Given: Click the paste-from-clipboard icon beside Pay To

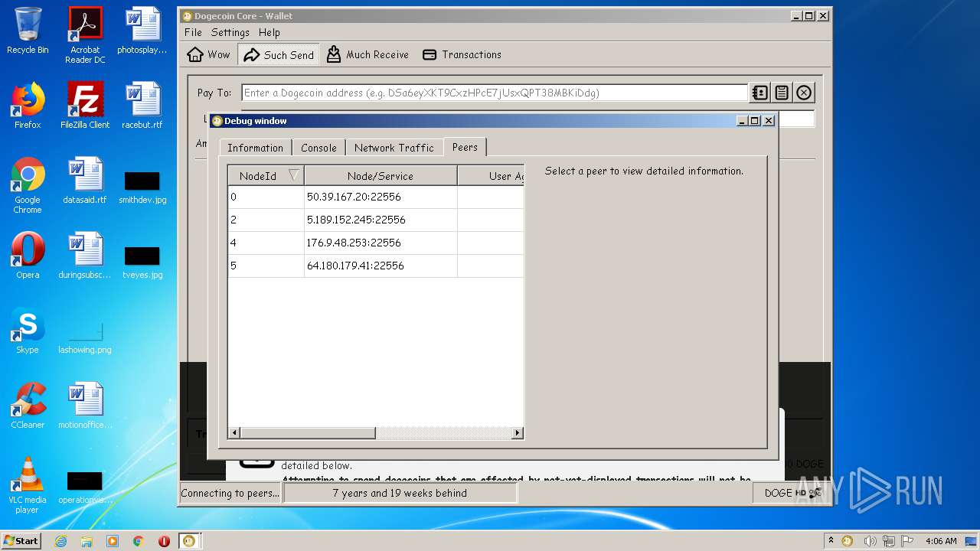Looking at the screenshot, I should [782, 93].
